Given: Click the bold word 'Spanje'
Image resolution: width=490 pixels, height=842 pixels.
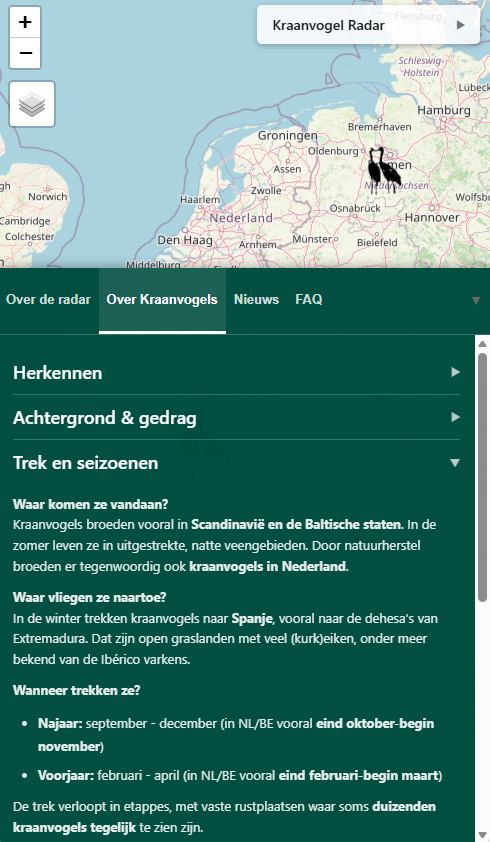Looking at the screenshot, I should (x=253, y=619).
